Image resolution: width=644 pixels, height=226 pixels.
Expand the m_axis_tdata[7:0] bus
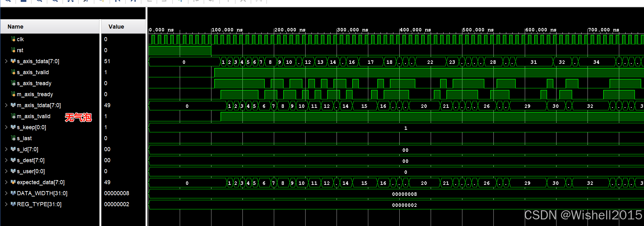[6, 105]
